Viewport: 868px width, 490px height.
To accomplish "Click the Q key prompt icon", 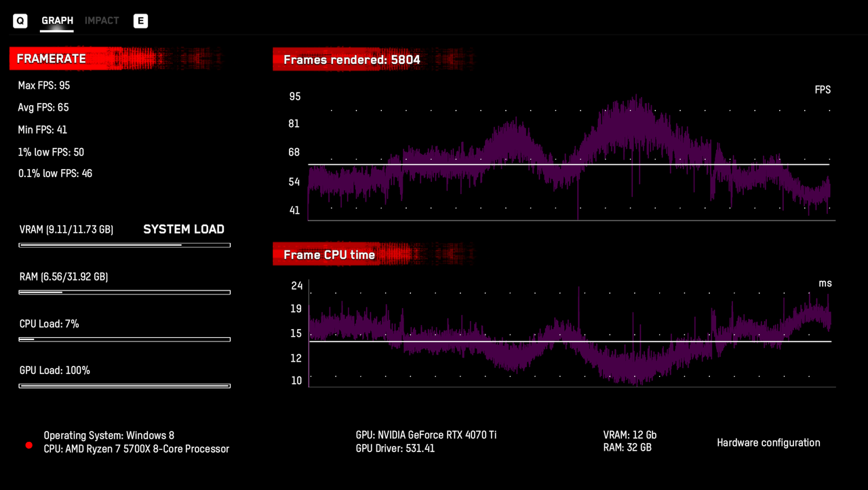I will (20, 21).
